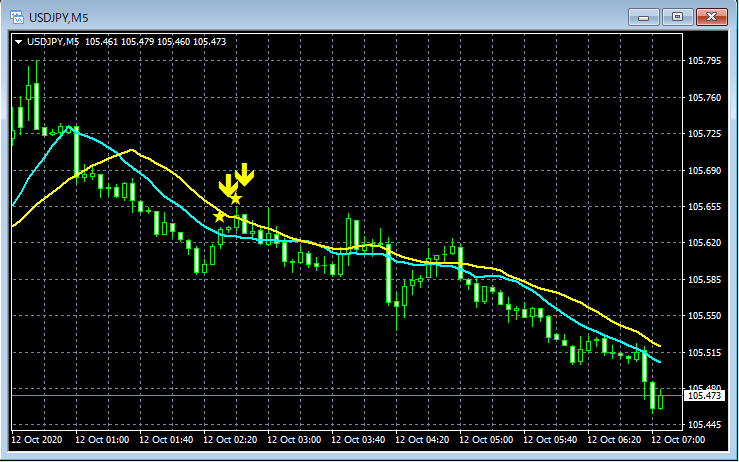Click the time label 12 Oct 03:00
Image resolution: width=739 pixels, height=462 pixels.
click(294, 440)
